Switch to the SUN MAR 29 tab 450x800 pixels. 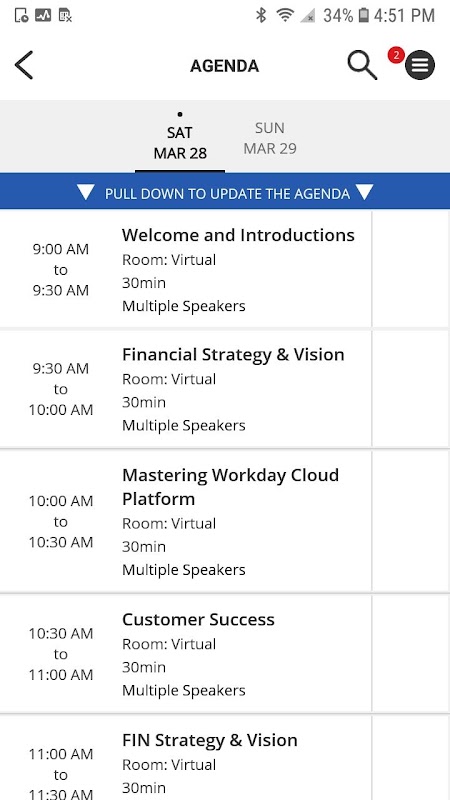pos(270,137)
